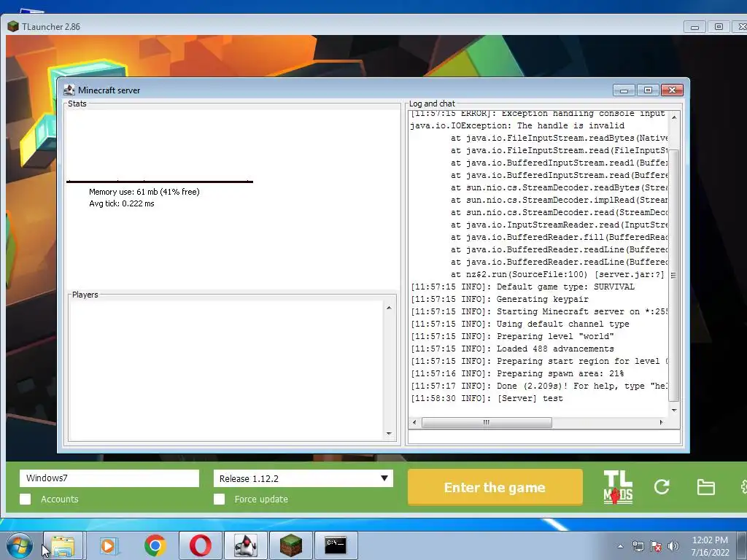747x560 pixels.
Task: Click Minecraft server window title icon
Action: tap(69, 90)
